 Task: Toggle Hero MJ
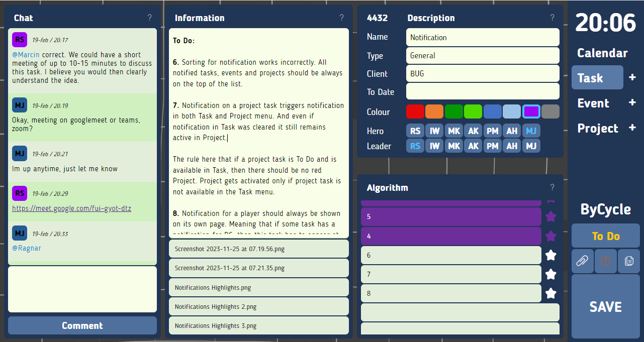[x=531, y=131]
